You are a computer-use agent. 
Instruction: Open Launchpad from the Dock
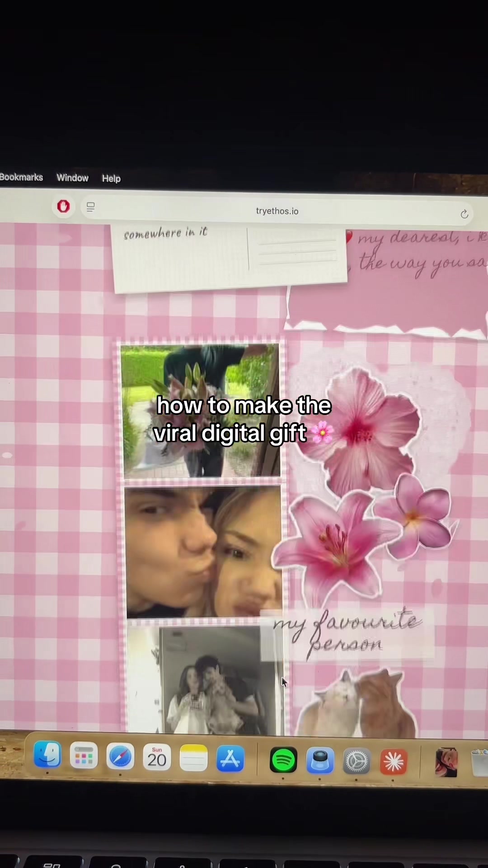84,755
